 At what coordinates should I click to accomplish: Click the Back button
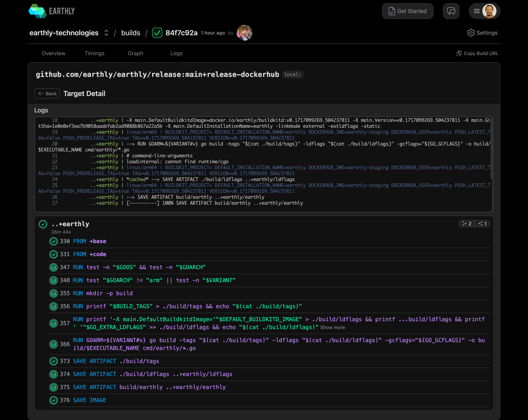[x=47, y=94]
